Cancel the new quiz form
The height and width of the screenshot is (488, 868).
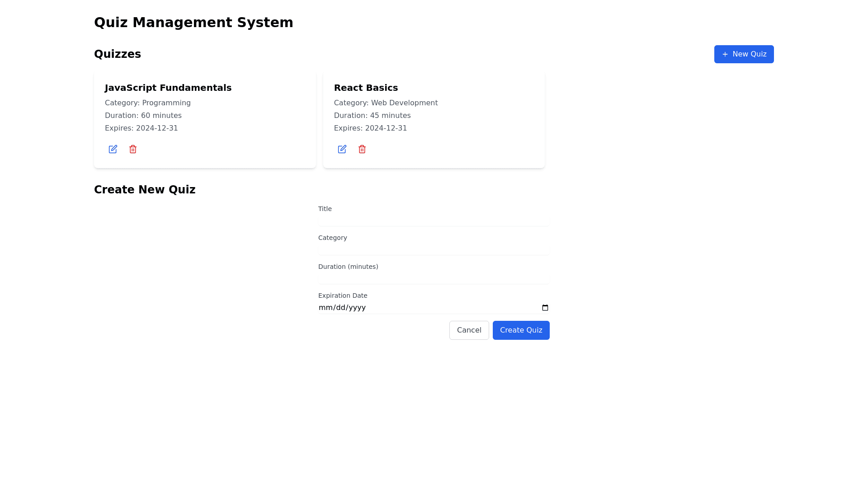pyautogui.click(x=469, y=330)
